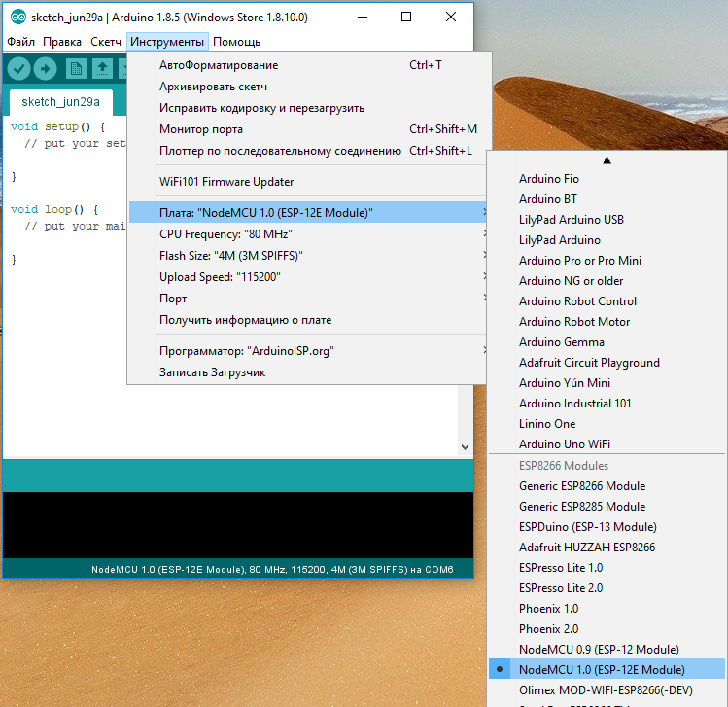Viewport: 728px width, 707px height.
Task: Click the New sketch toolbar icon
Action: [x=76, y=69]
